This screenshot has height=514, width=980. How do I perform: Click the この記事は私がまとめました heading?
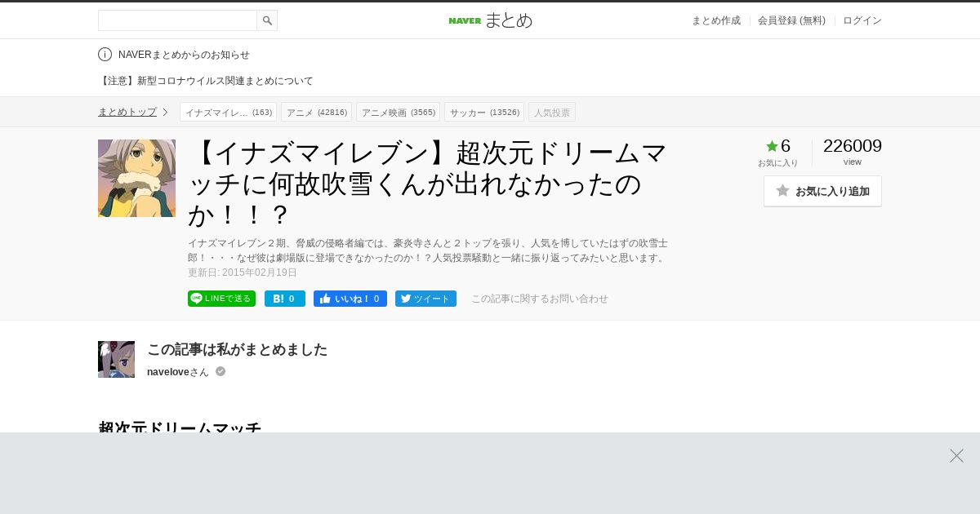pos(237,349)
